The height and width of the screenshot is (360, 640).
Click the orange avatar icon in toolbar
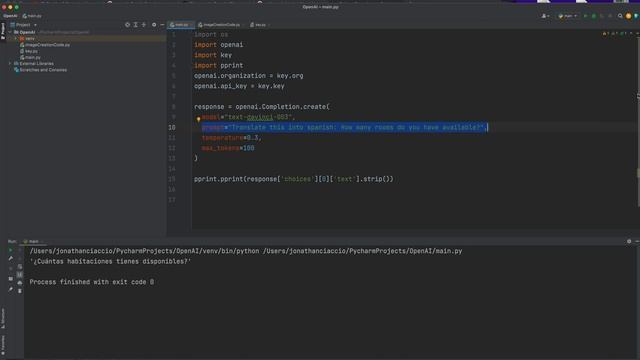coord(629,16)
